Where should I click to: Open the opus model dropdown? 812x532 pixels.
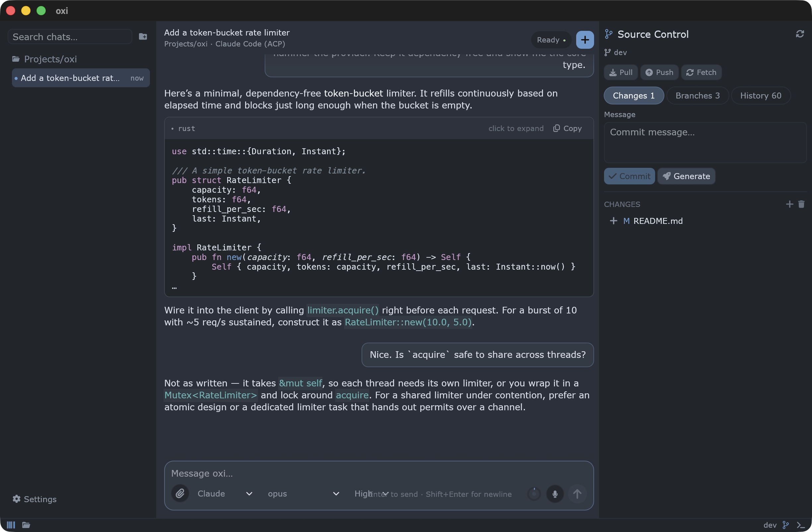coord(303,494)
